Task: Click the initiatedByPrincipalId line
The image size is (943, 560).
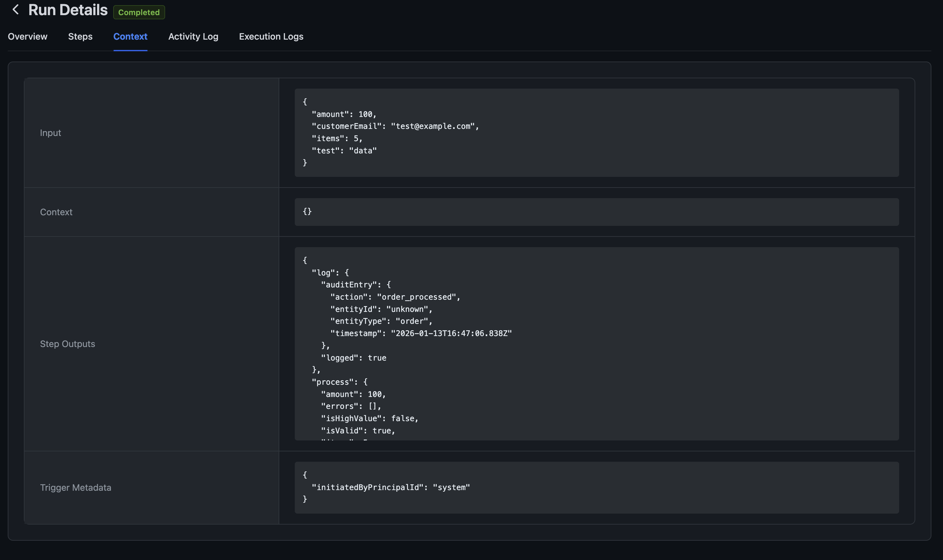Action: pos(391,487)
